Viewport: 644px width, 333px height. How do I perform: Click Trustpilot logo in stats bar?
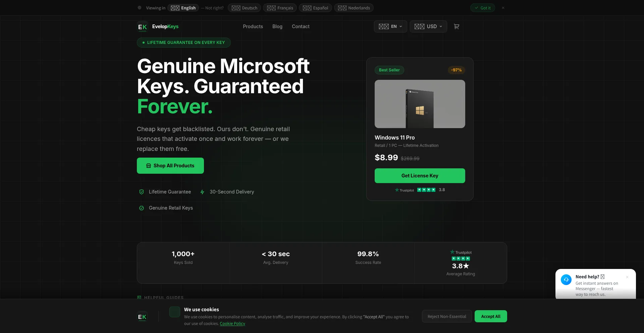click(461, 252)
